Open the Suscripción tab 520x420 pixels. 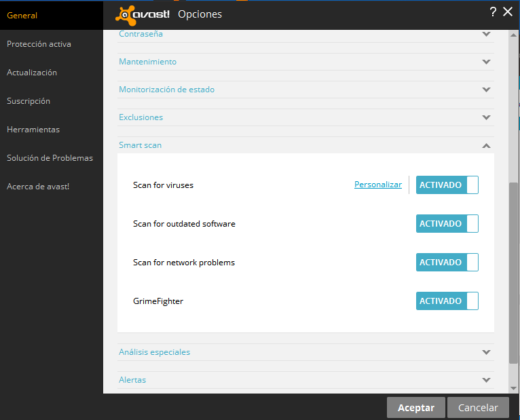pyautogui.click(x=29, y=101)
